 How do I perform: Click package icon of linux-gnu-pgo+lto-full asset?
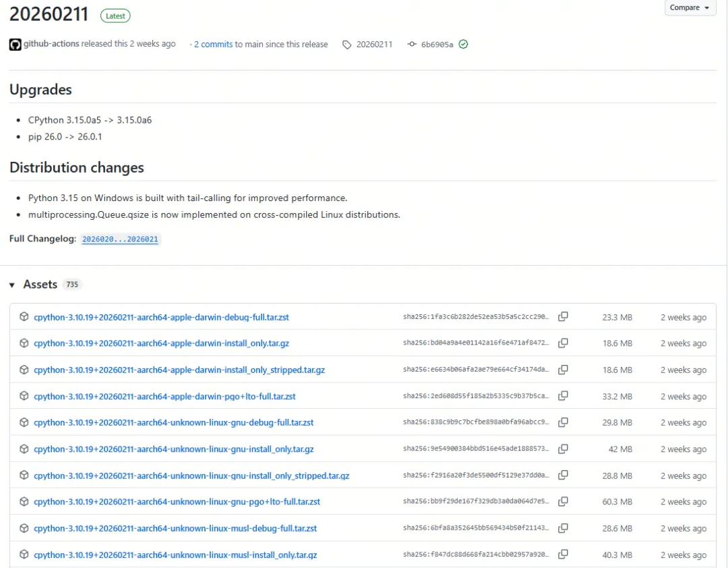(24, 501)
